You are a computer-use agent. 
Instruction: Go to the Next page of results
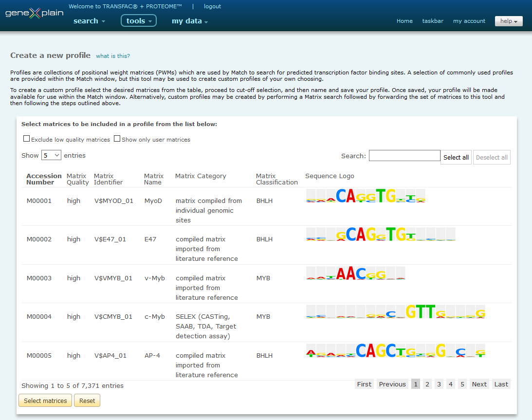click(479, 384)
